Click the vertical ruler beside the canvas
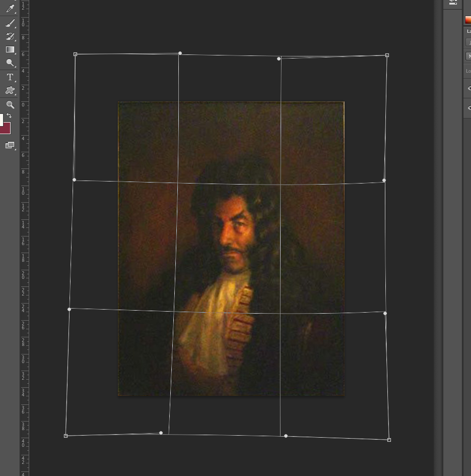The height and width of the screenshot is (476, 471). point(24,238)
